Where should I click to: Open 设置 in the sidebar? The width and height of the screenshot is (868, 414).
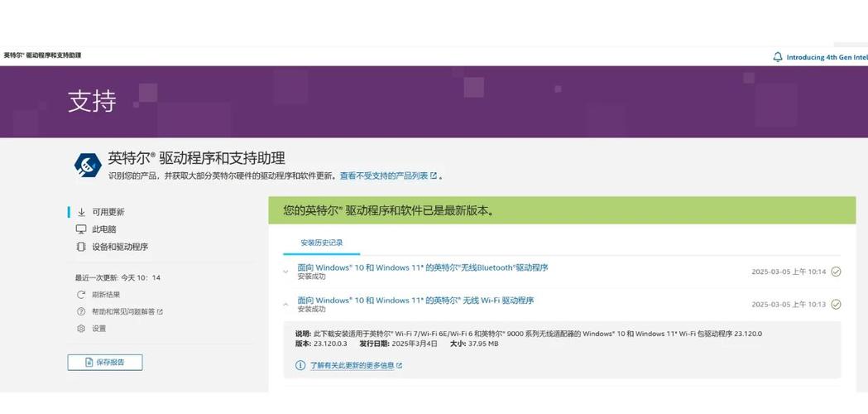point(98,329)
